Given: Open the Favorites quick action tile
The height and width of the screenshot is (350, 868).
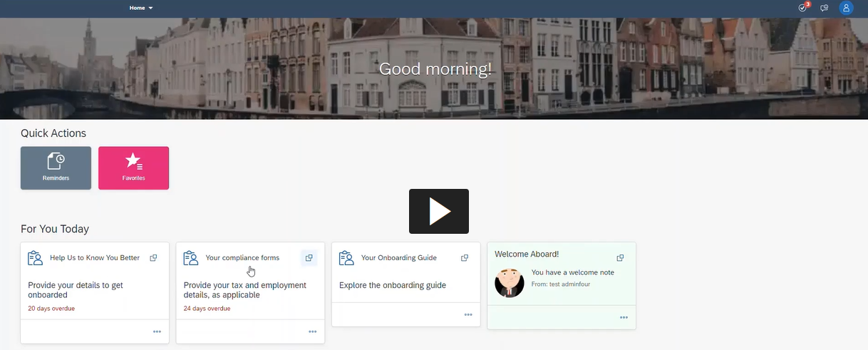Looking at the screenshot, I should click(x=133, y=168).
